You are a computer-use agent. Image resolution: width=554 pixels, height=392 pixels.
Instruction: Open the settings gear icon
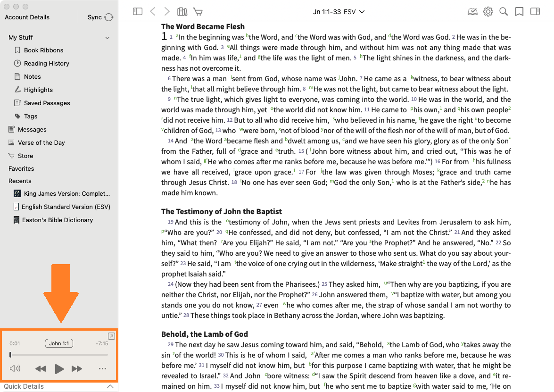[488, 11]
